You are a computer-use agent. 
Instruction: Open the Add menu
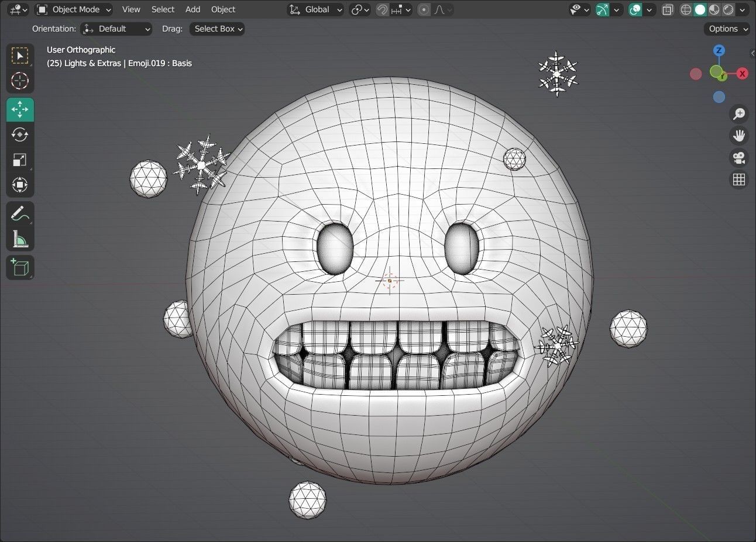pos(193,9)
